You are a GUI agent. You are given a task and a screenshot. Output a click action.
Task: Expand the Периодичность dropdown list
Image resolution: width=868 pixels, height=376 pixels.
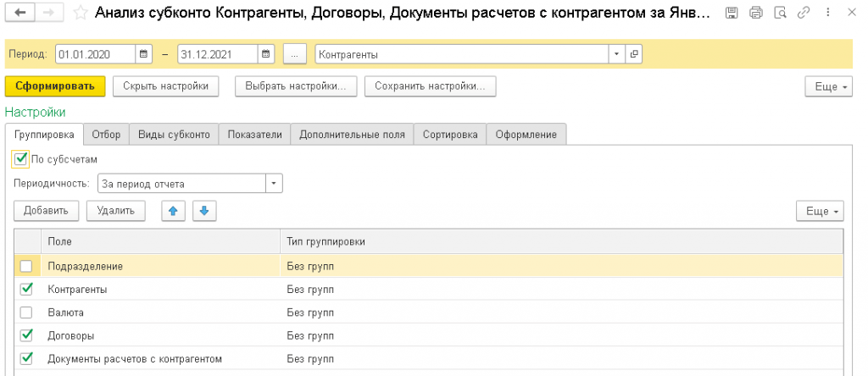coord(274,184)
